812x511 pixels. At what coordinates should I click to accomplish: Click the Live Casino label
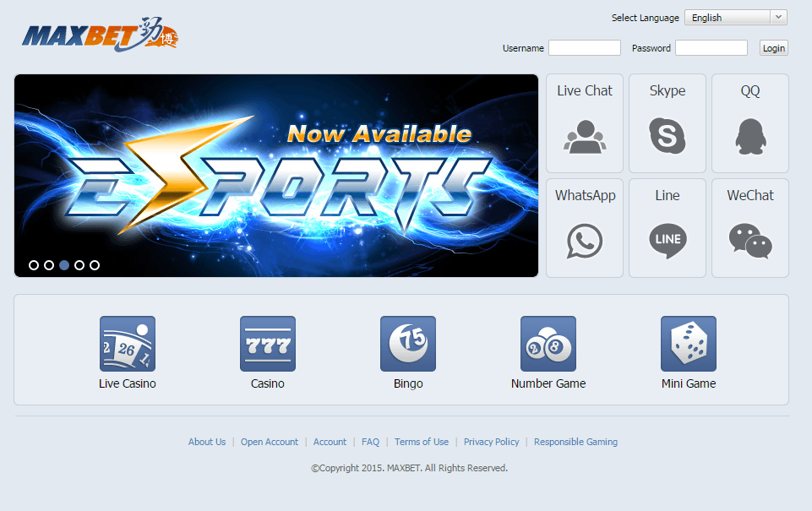(x=128, y=383)
